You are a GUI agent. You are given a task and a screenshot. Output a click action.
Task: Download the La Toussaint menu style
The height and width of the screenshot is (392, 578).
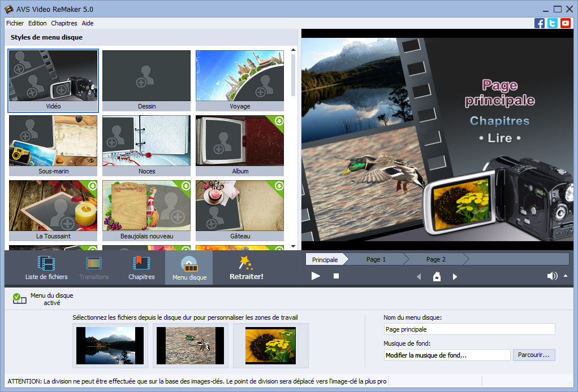93,185
